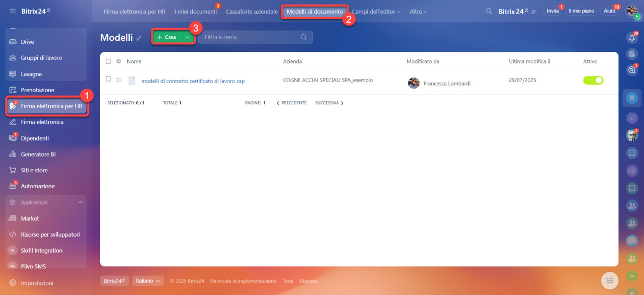The height and width of the screenshot is (295, 644).
Task: Click the search magnifier in top bar
Action: pos(489,11)
